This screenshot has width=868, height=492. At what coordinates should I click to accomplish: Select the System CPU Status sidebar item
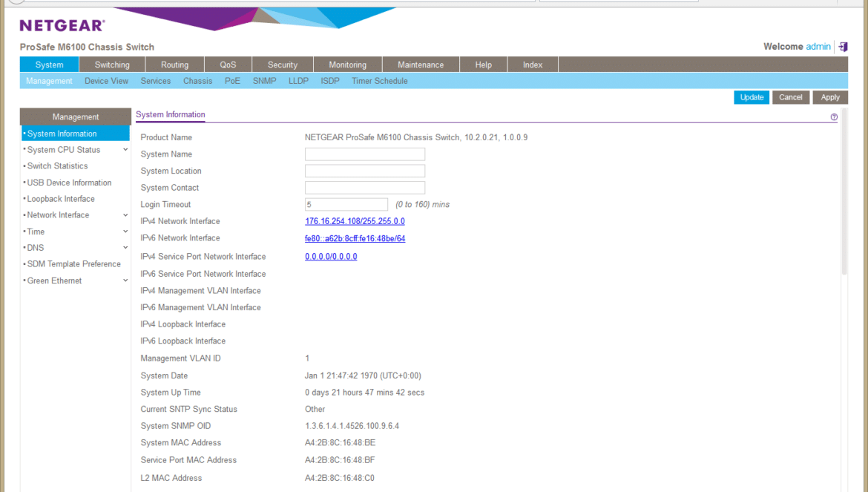pyautogui.click(x=64, y=149)
